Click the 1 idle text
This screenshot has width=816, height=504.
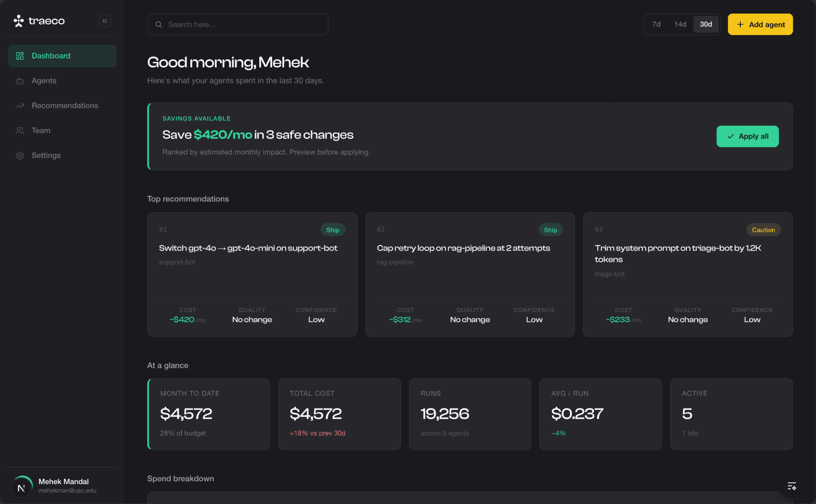[690, 434]
